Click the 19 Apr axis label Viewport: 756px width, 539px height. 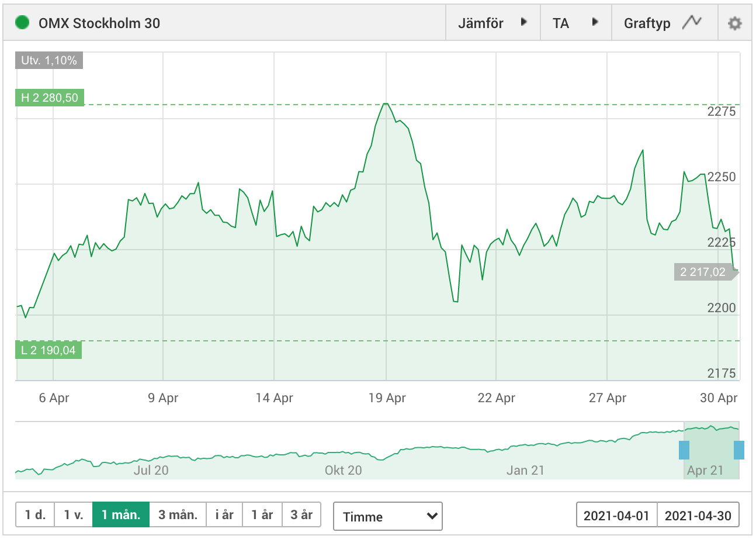tap(387, 398)
